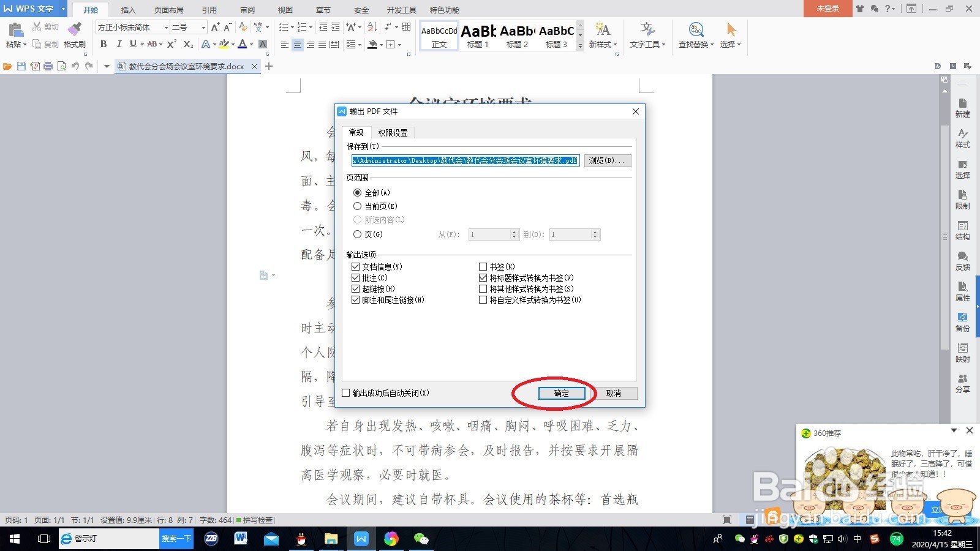This screenshot has height=551, width=980.
Task: Select the 页(G) page range radio
Action: click(x=357, y=234)
